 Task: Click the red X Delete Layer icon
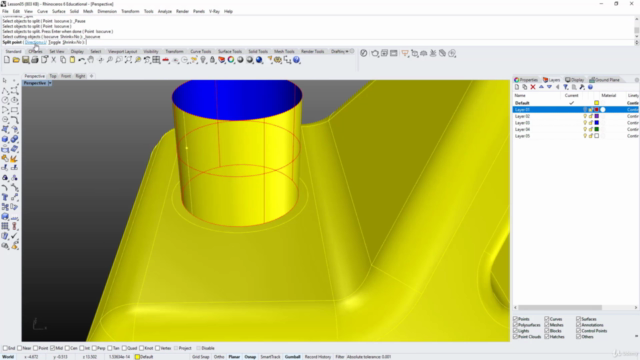(x=533, y=87)
